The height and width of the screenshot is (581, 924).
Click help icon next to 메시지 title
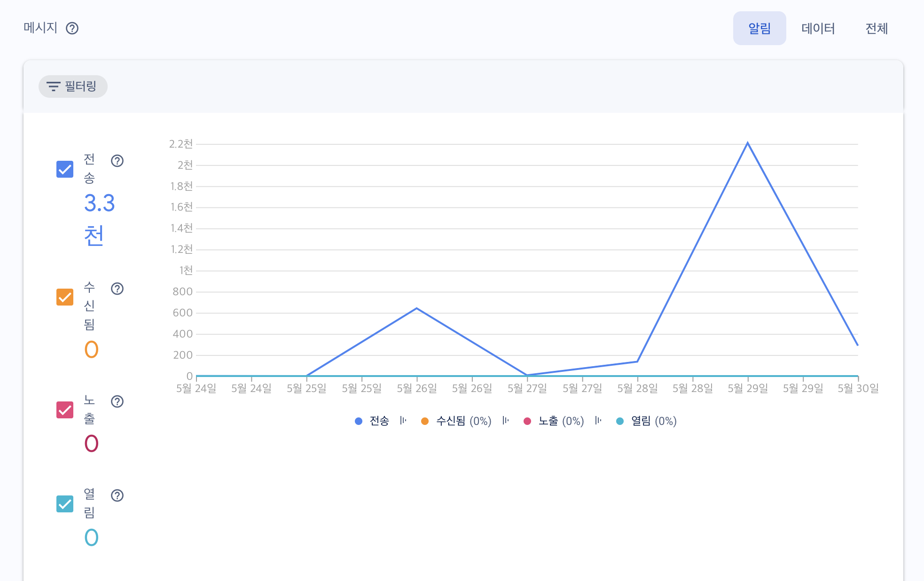pyautogui.click(x=72, y=29)
